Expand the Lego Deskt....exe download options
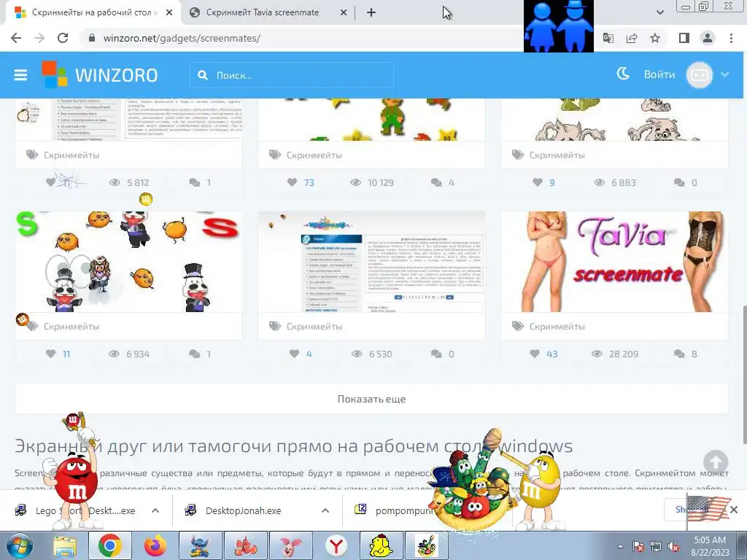This screenshot has height=560, width=747. [x=155, y=510]
